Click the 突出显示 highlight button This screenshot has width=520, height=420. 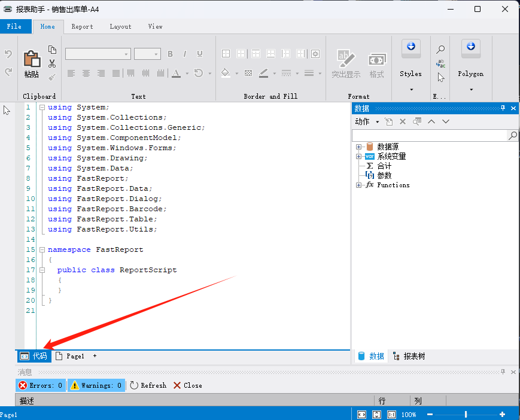346,64
